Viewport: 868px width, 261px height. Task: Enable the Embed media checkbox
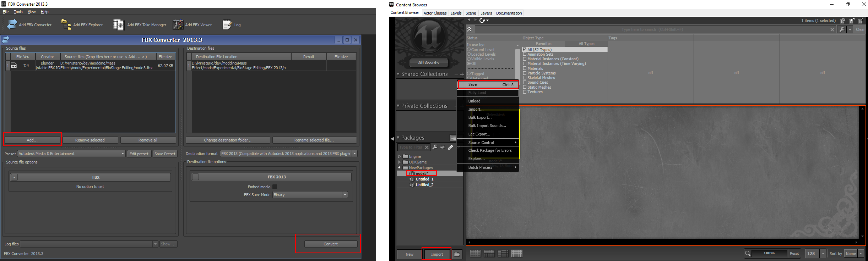point(275,187)
